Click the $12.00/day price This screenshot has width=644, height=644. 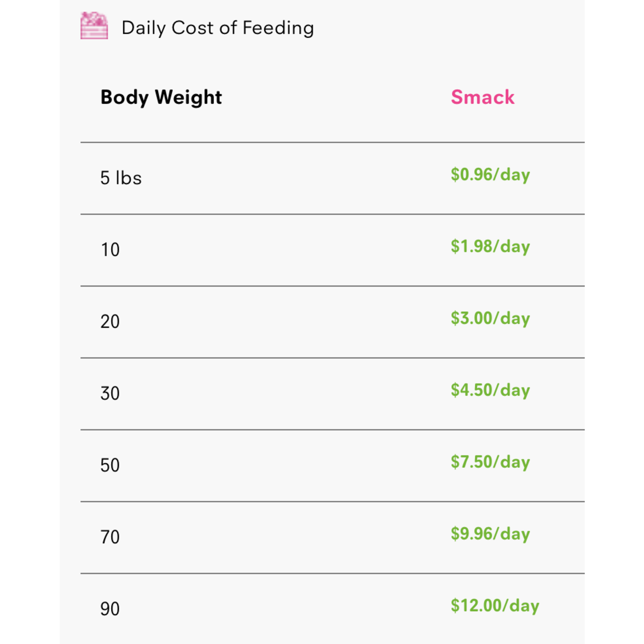[x=495, y=606]
